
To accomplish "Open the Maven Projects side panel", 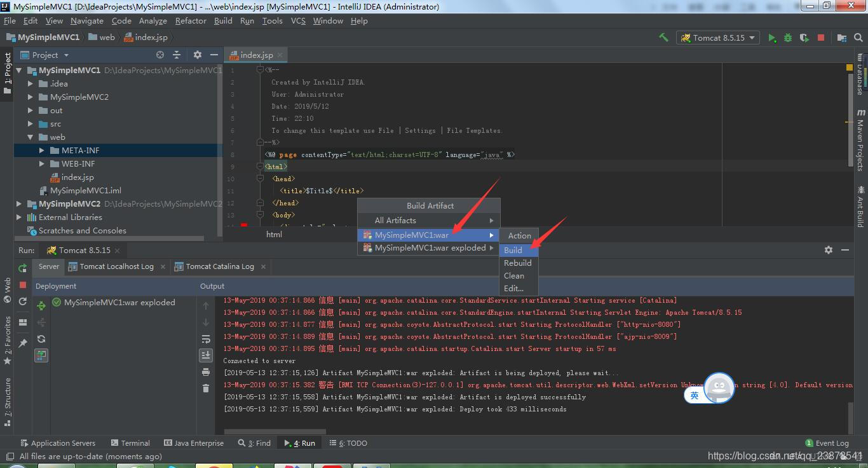I will pyautogui.click(x=860, y=140).
